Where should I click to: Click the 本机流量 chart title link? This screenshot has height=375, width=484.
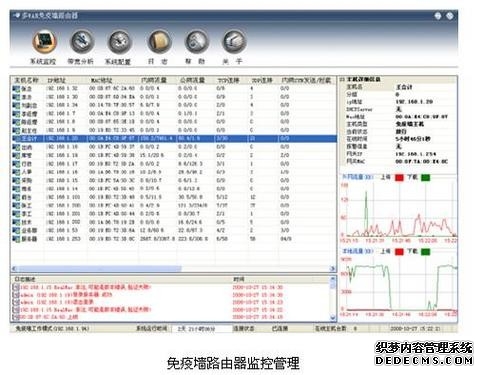[x=358, y=251]
